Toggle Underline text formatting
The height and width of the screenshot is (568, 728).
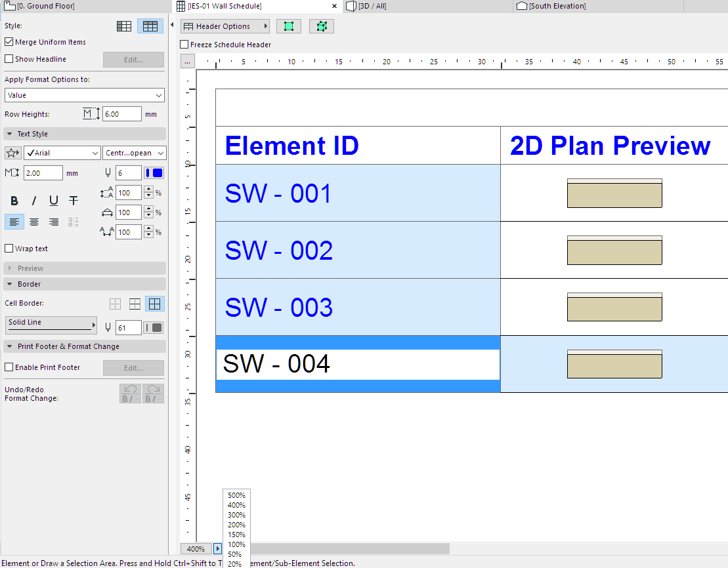point(54,201)
